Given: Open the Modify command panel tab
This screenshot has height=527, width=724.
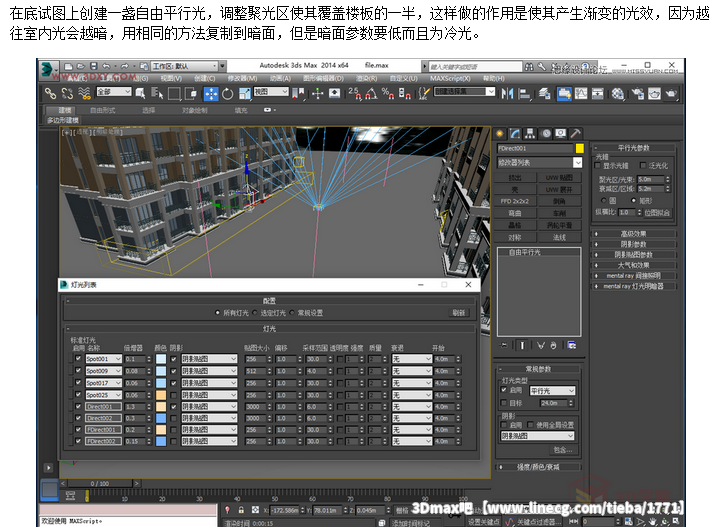Looking at the screenshot, I should click(515, 134).
